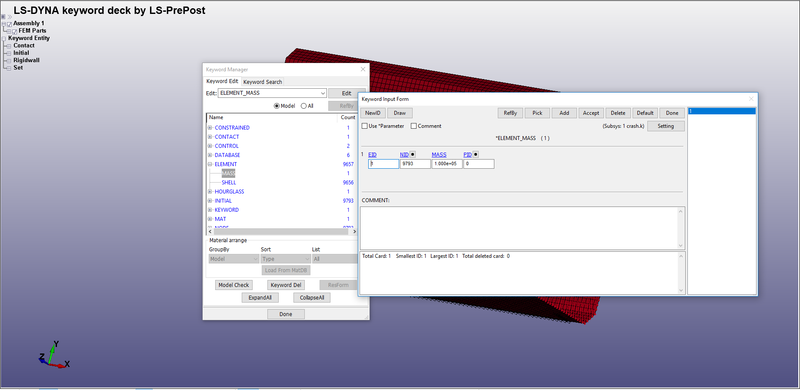Screen dimensions: 800x390
Task: Click Done in the Keyword Manager
Action: pos(286,314)
